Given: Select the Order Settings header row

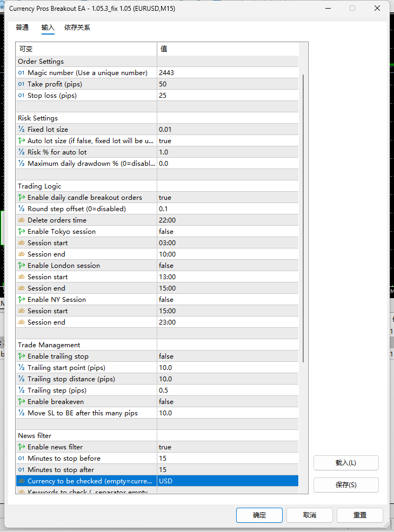Looking at the screenshot, I should click(x=157, y=62).
